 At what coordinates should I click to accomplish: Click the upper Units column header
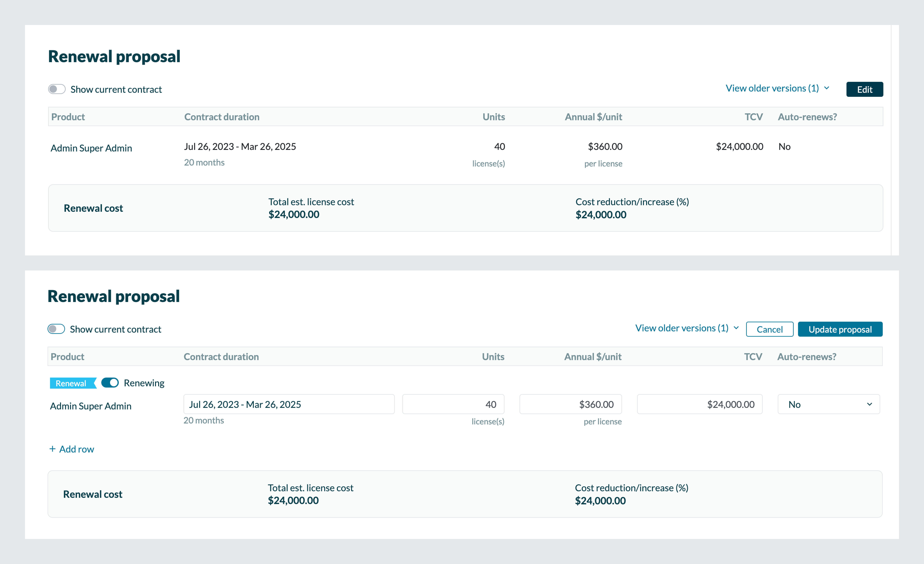(x=494, y=117)
